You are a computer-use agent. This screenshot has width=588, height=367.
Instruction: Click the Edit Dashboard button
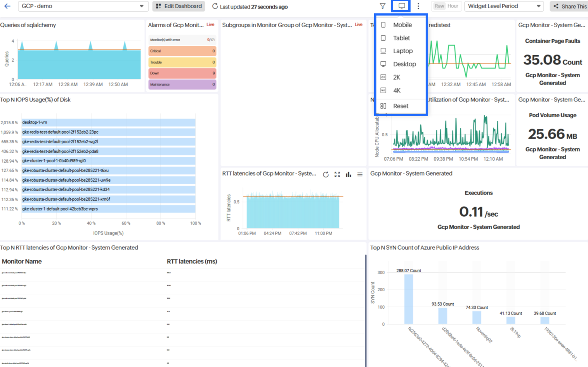tap(179, 6)
